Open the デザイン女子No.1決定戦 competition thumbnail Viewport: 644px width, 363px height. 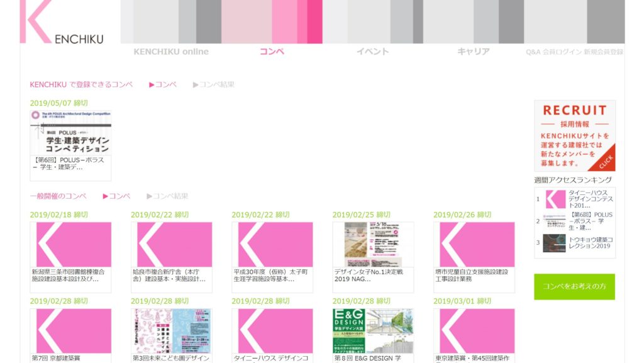(373, 245)
